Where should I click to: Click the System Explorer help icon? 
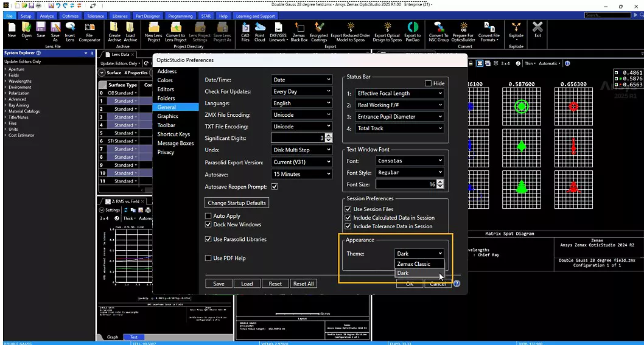pos(38,53)
